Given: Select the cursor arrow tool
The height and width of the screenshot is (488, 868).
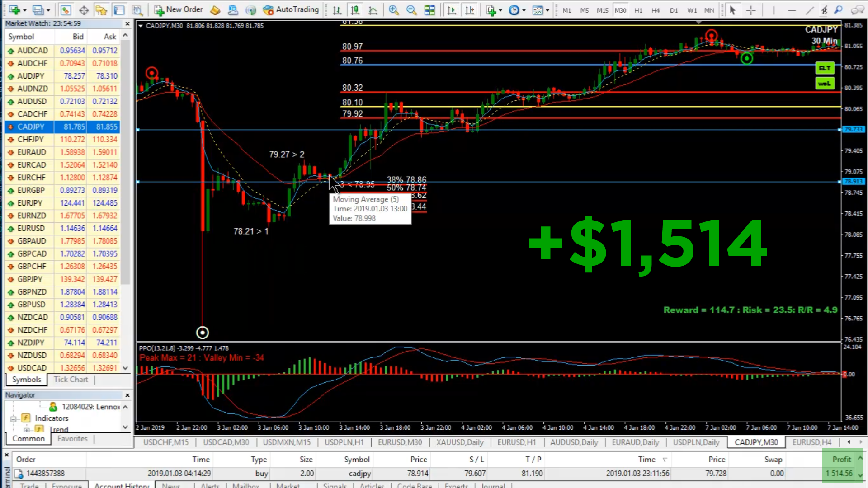Looking at the screenshot, I should coord(733,10).
